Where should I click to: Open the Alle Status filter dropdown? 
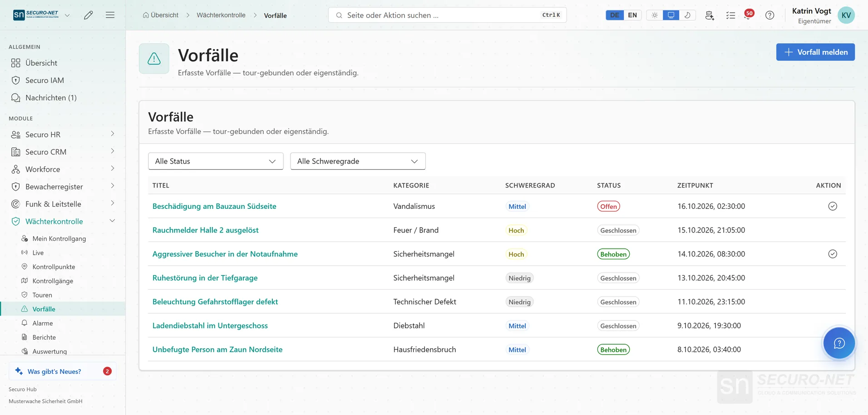point(216,161)
